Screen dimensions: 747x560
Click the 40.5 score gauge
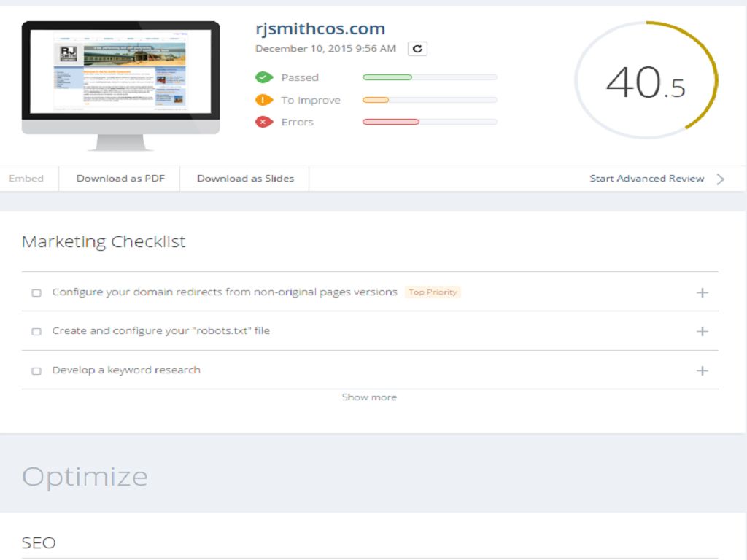tap(646, 80)
